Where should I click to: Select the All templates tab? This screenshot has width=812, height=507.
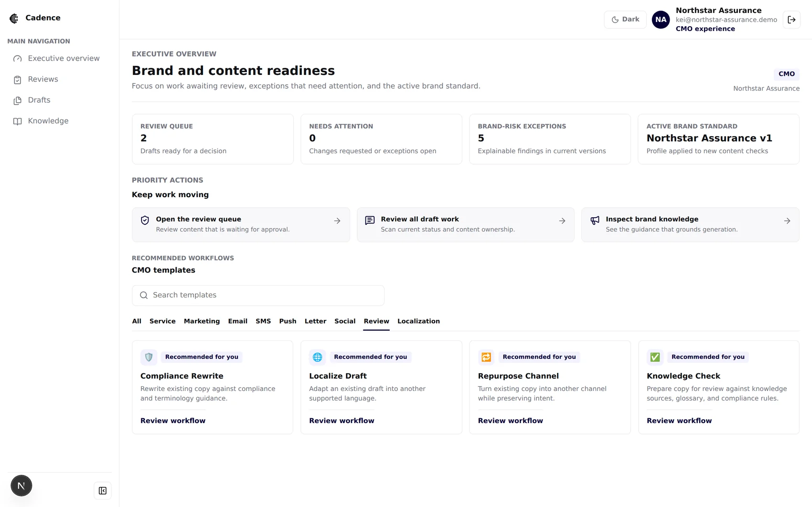click(137, 321)
